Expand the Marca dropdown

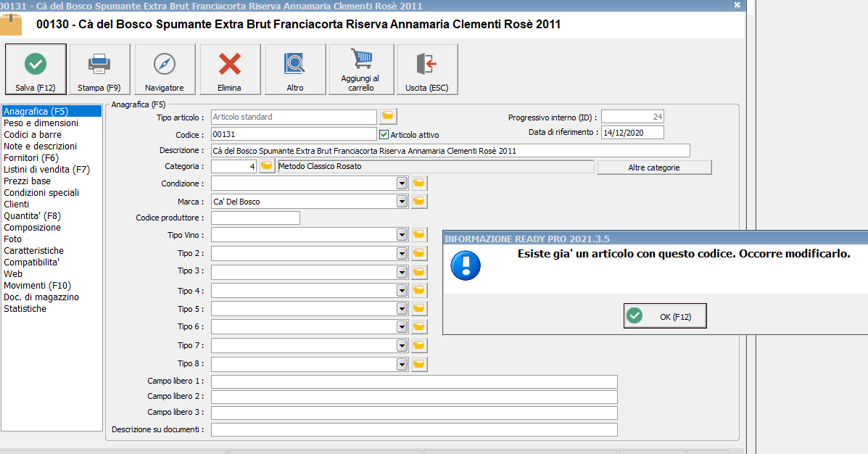tap(402, 202)
